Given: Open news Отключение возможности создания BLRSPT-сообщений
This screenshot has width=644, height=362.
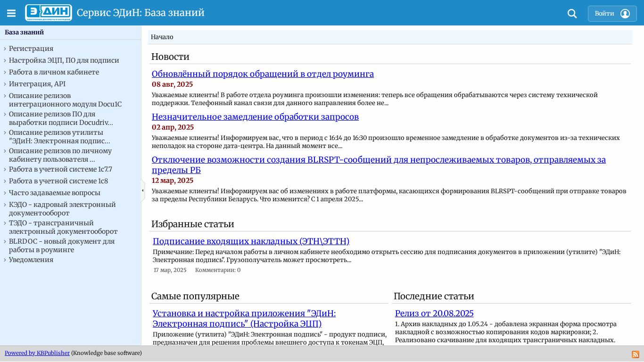Looking at the screenshot, I should 379,165.
